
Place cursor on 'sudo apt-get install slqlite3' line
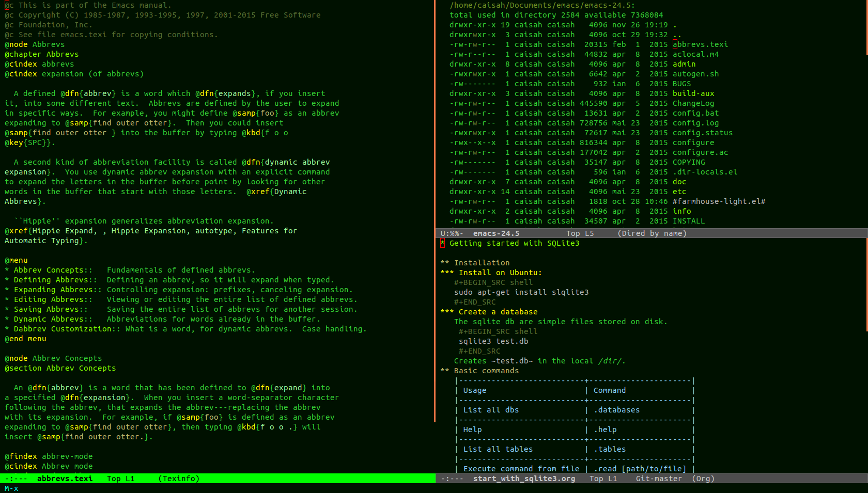(x=521, y=292)
